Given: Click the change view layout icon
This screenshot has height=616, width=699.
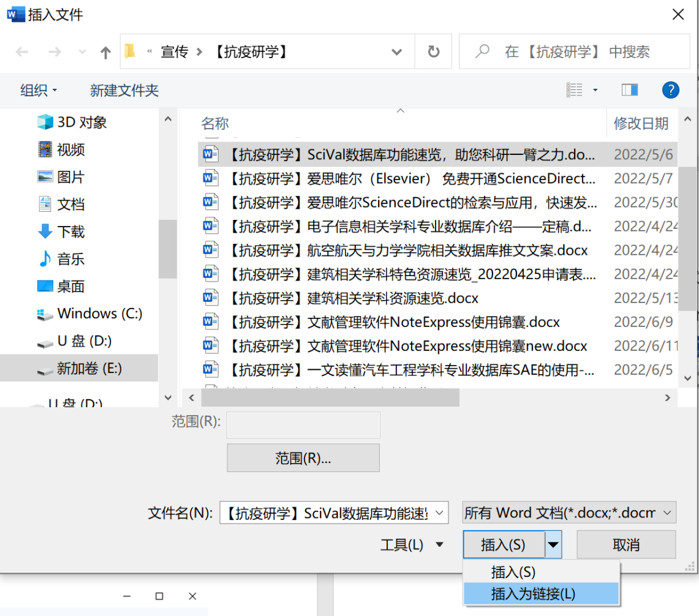Looking at the screenshot, I should 575,91.
